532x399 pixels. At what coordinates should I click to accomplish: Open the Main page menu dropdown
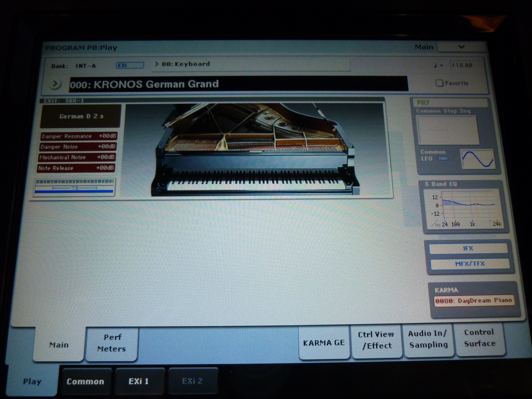point(462,47)
